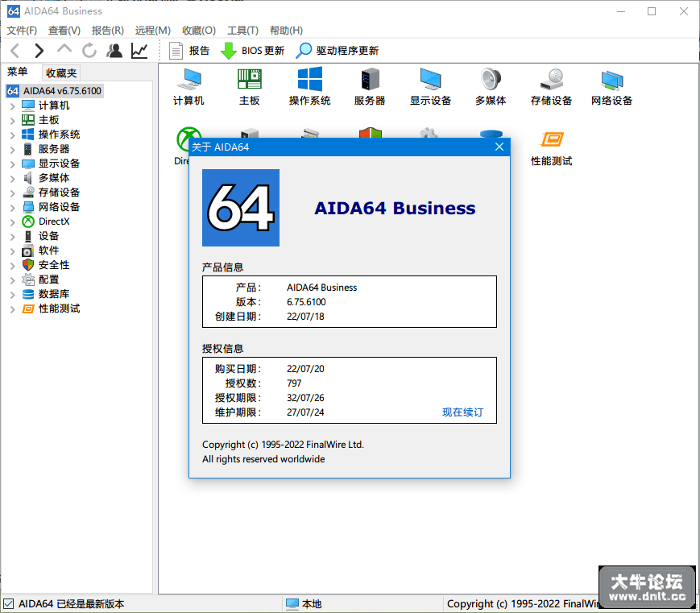Expand the 主板 tree node

[x=13, y=120]
